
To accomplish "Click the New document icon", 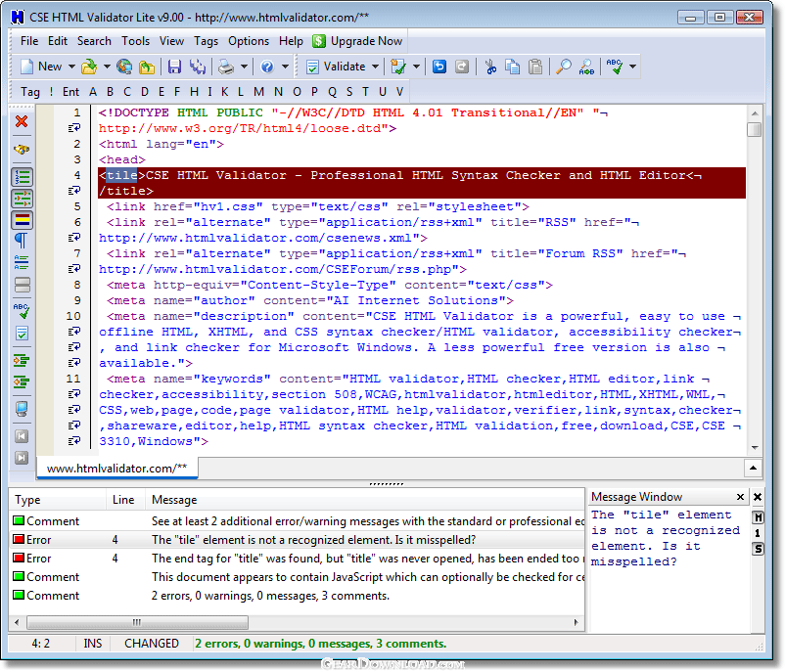I will pos(27,67).
